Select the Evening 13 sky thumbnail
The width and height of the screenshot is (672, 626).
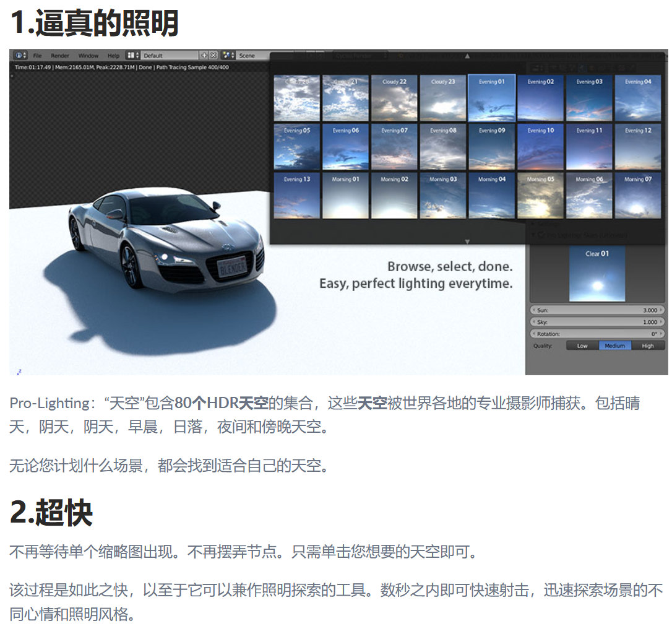296,196
